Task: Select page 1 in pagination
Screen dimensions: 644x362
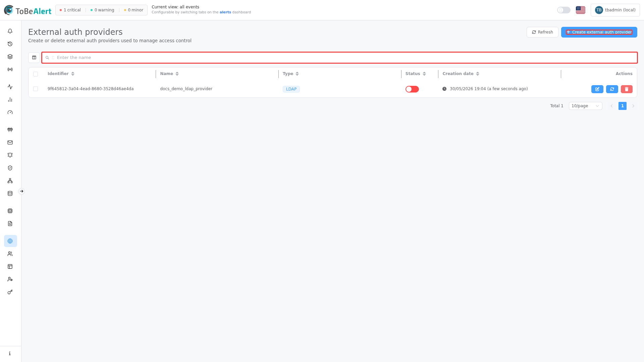Action: pyautogui.click(x=622, y=106)
